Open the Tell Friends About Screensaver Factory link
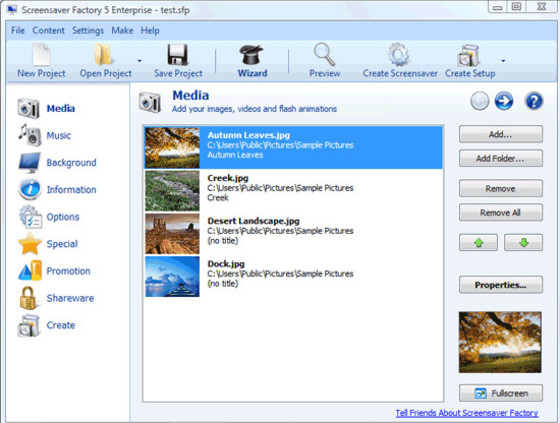560x423 pixels. coord(467,413)
